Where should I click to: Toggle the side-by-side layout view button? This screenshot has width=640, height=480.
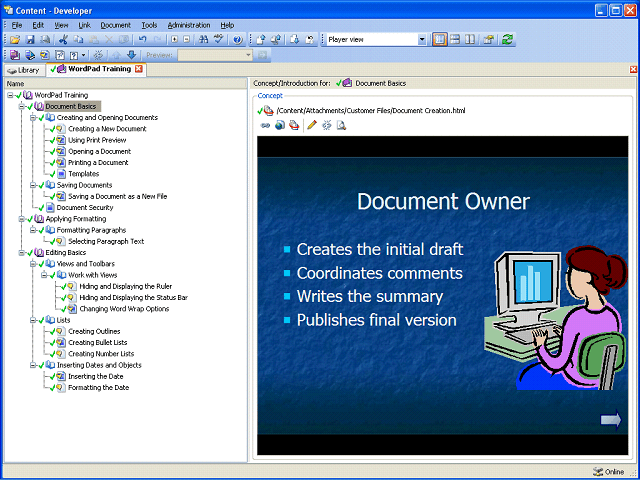[x=470, y=40]
